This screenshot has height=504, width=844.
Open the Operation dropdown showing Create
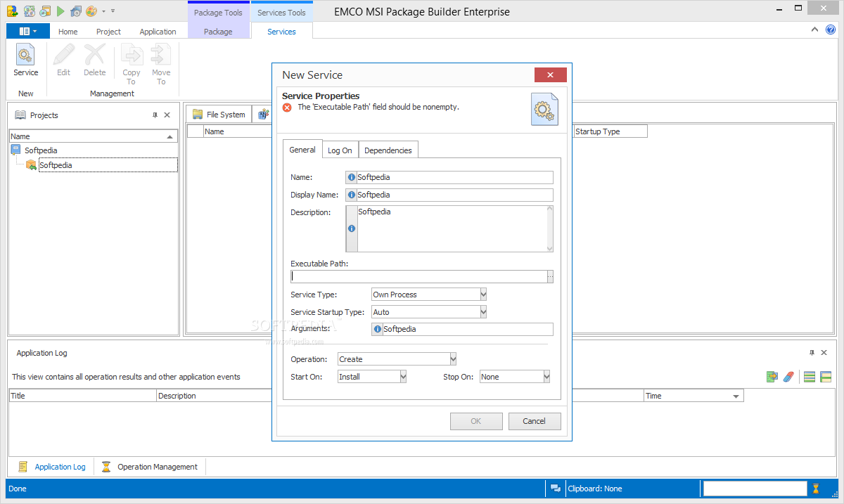(x=453, y=359)
